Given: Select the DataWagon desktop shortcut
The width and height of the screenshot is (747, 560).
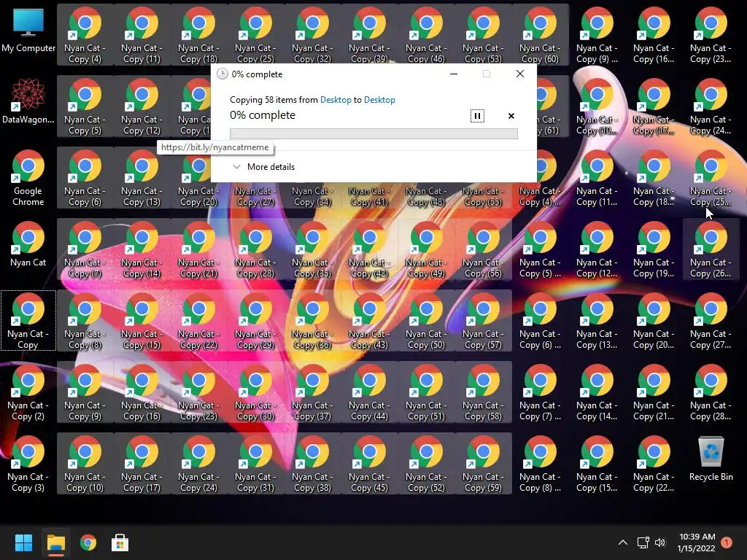Looking at the screenshot, I should pos(28,102).
